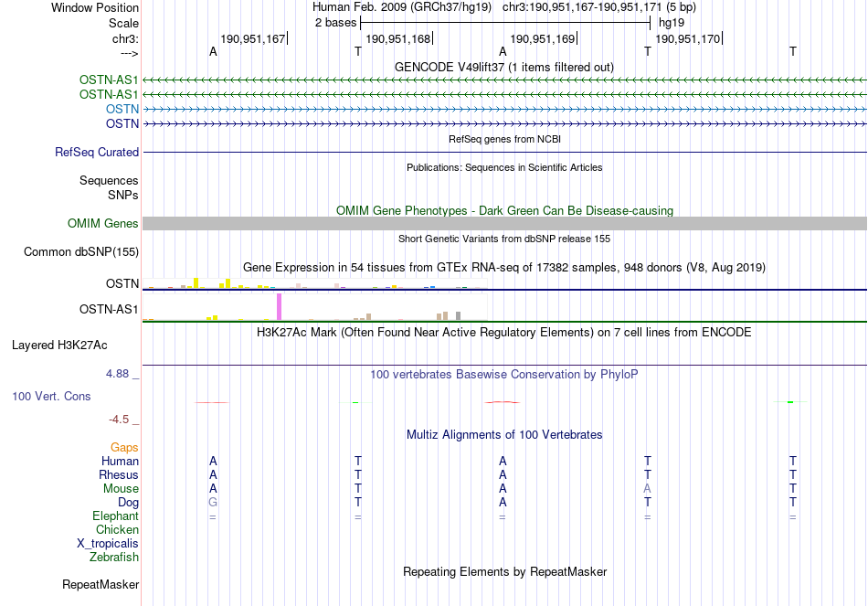This screenshot has height=606, width=868.
Task: Click '100 vertebrates Basewise Conservation by PhyloP' title
Action: pyautogui.click(x=503, y=375)
